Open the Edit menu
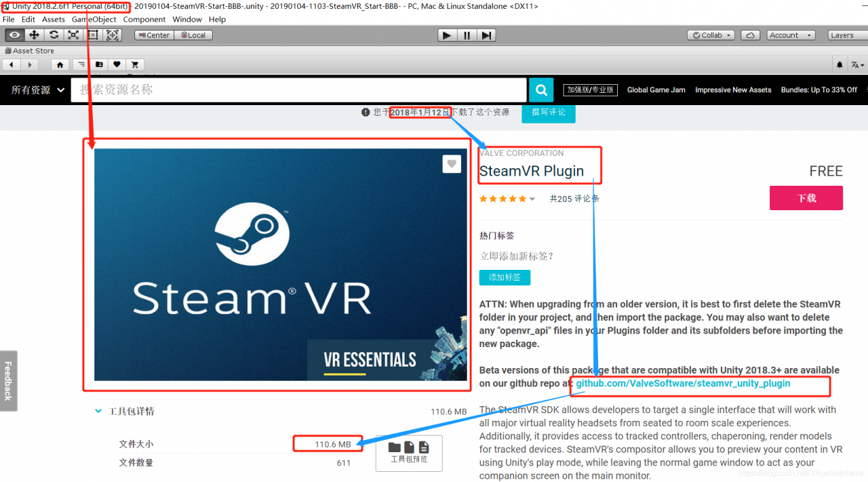Viewport: 868px width, 482px height. (x=28, y=20)
